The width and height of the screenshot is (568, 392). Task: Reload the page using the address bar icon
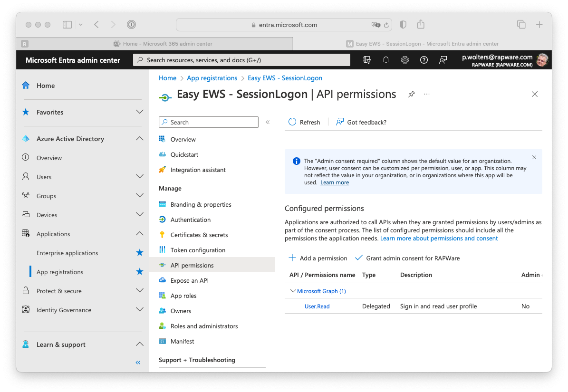click(386, 25)
